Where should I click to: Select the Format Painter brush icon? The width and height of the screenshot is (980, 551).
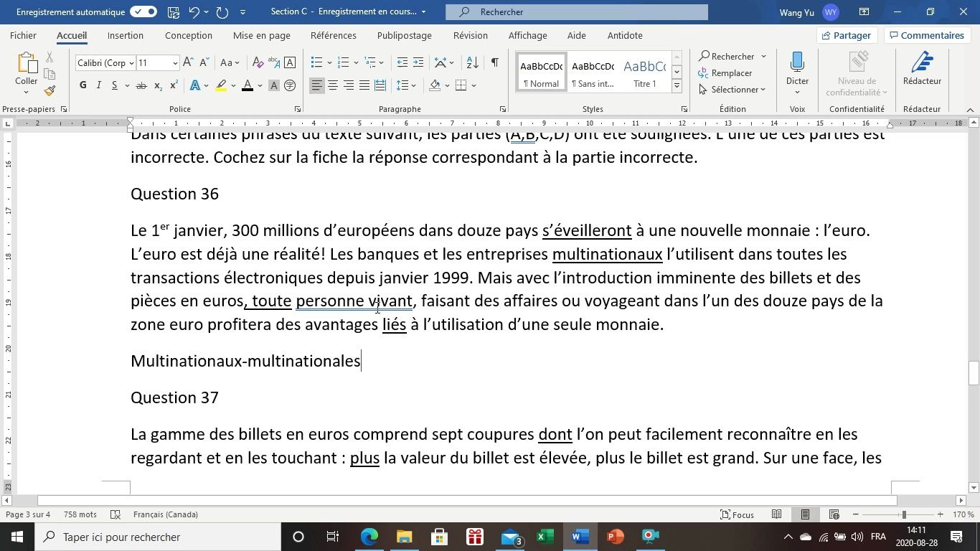point(50,91)
